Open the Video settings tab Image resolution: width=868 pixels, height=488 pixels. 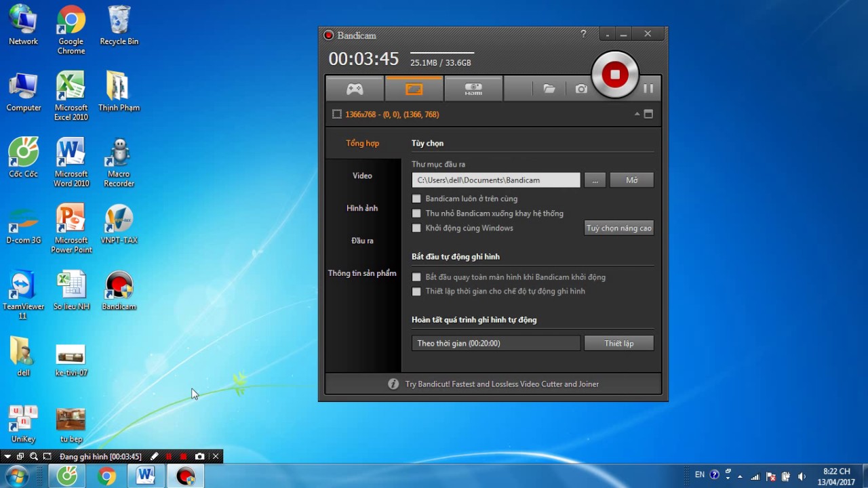point(363,176)
